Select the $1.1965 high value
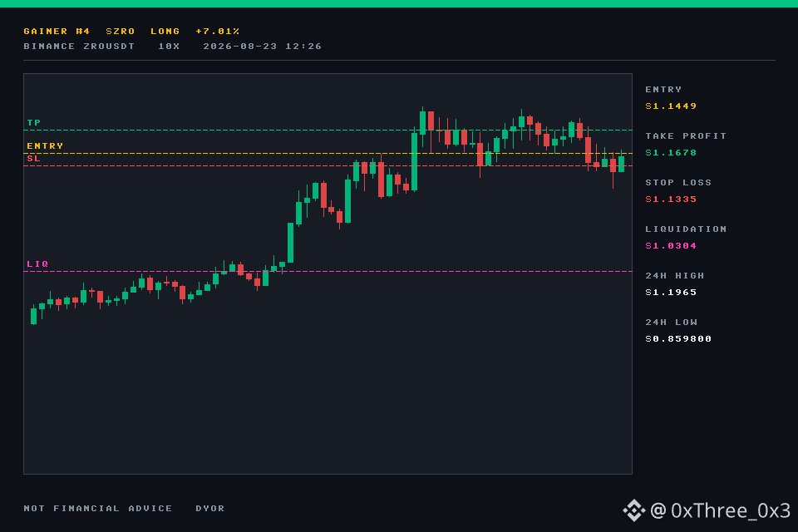The width and height of the screenshot is (798, 532). click(671, 293)
